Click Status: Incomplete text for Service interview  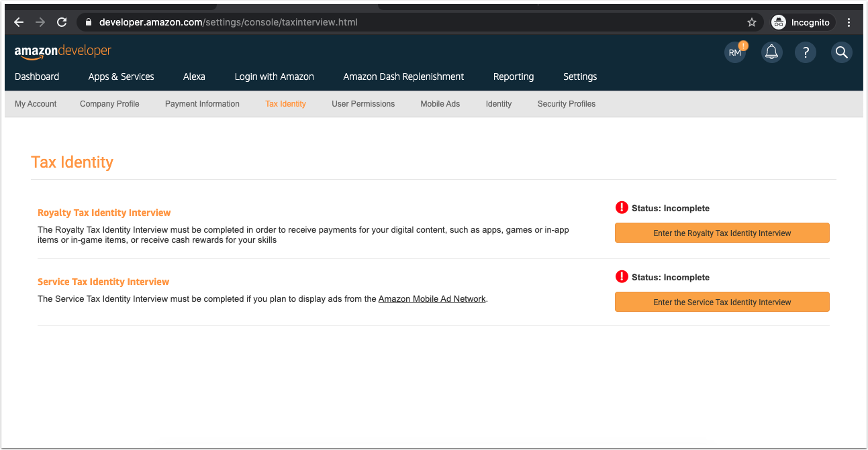[x=671, y=278]
